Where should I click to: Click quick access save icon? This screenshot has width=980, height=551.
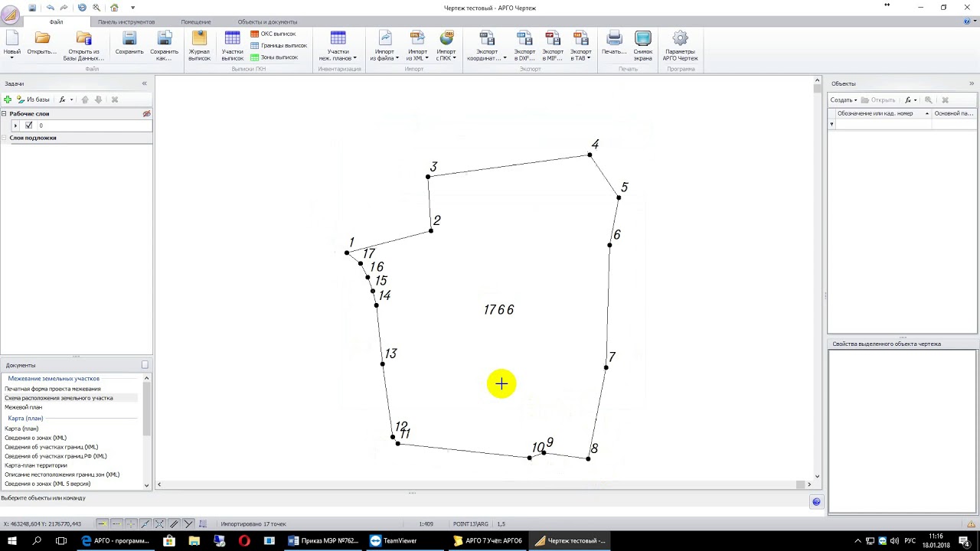pyautogui.click(x=32, y=8)
